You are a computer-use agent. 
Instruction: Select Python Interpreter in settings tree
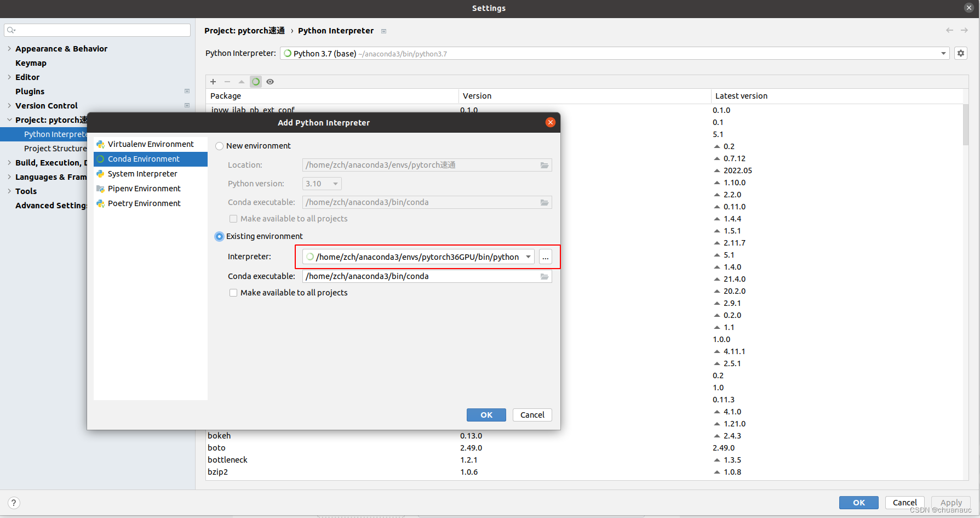click(x=44, y=134)
